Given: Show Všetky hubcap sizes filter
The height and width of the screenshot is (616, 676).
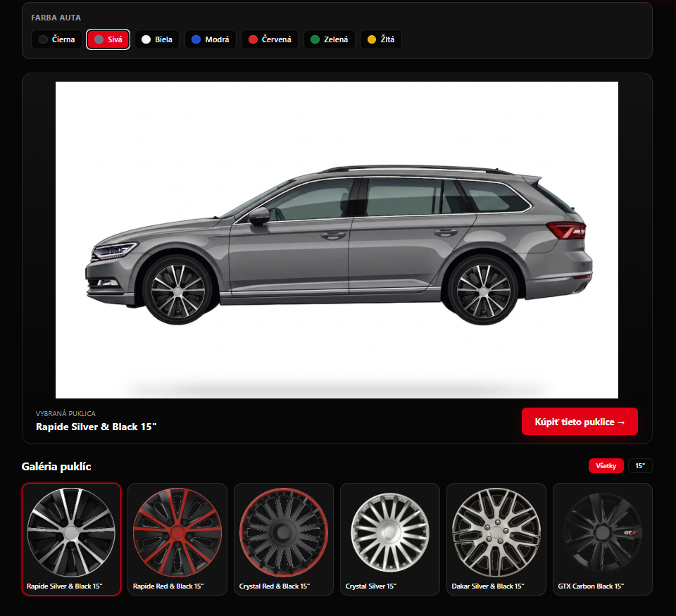Looking at the screenshot, I should 606,466.
